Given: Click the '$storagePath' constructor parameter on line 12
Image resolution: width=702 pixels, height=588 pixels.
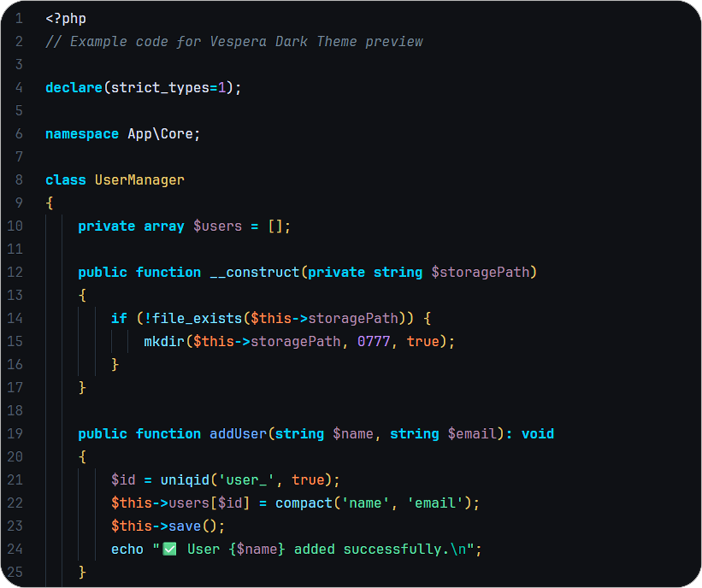Looking at the screenshot, I should pyautogui.click(x=481, y=272).
